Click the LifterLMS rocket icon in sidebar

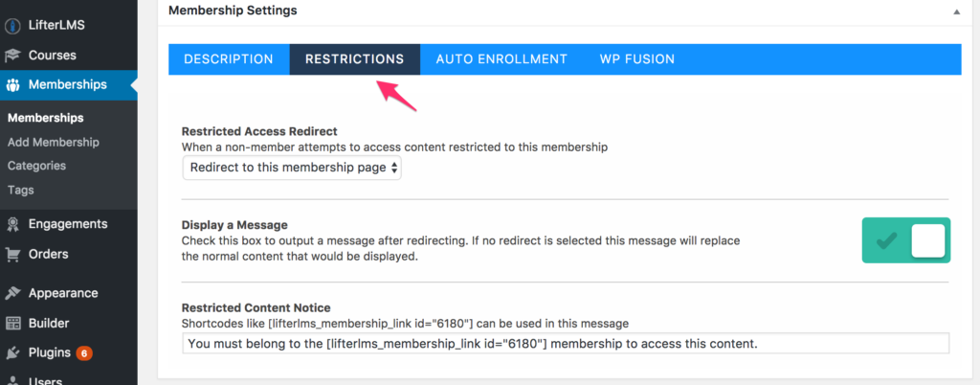(x=11, y=26)
